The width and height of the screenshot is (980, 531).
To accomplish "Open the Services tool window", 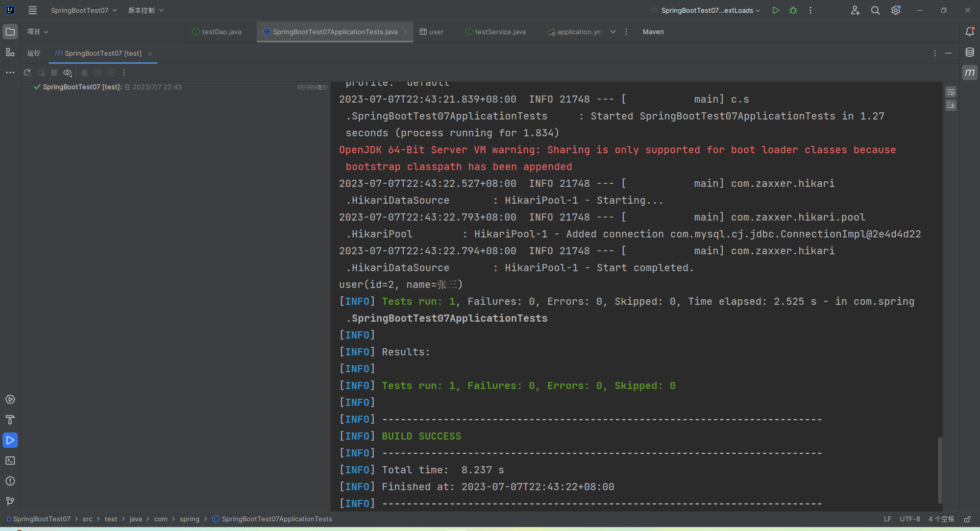I will (10, 399).
